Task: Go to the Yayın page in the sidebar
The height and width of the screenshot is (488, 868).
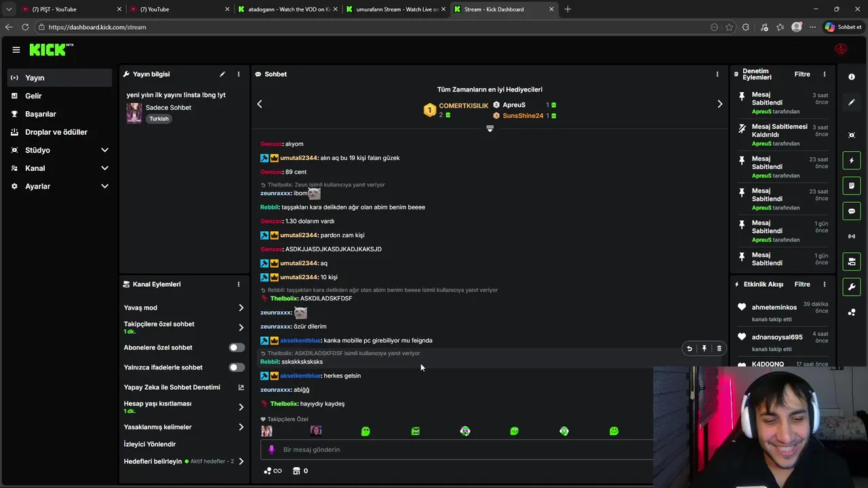Action: coord(60,78)
